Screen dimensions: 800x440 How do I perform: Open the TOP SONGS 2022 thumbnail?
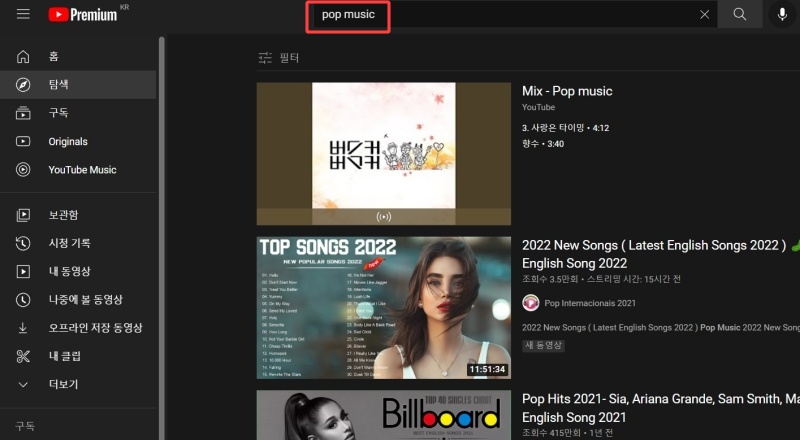click(384, 308)
